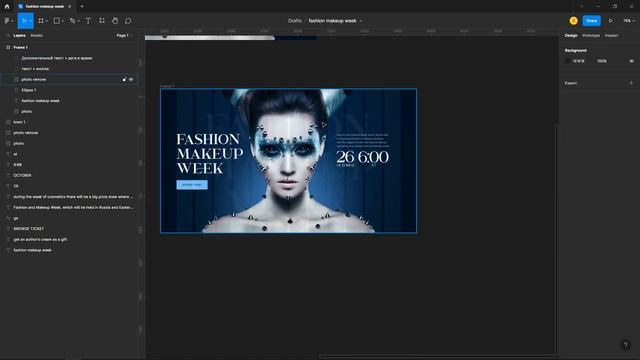Open Move tool options dropdown
640x360 pixels.
31,21
